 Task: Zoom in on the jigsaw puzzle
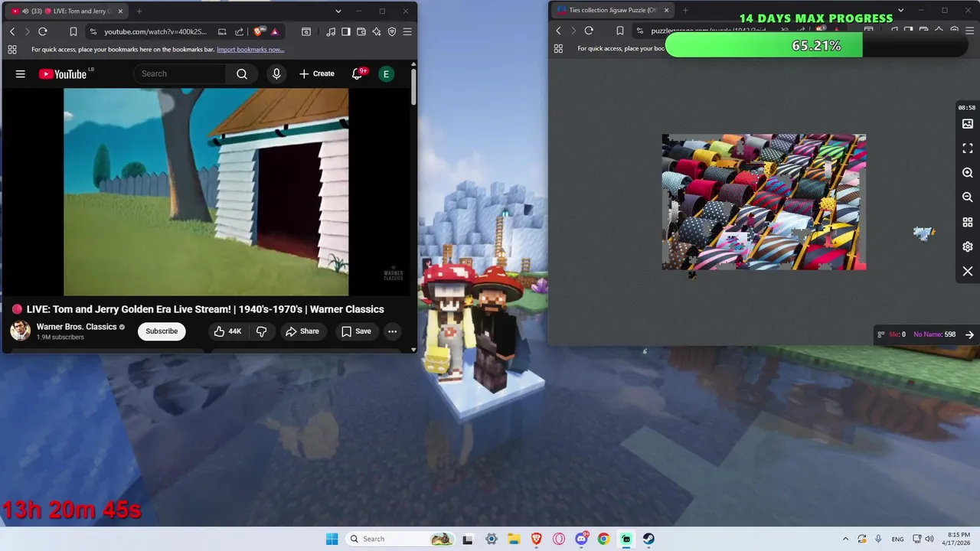point(968,173)
